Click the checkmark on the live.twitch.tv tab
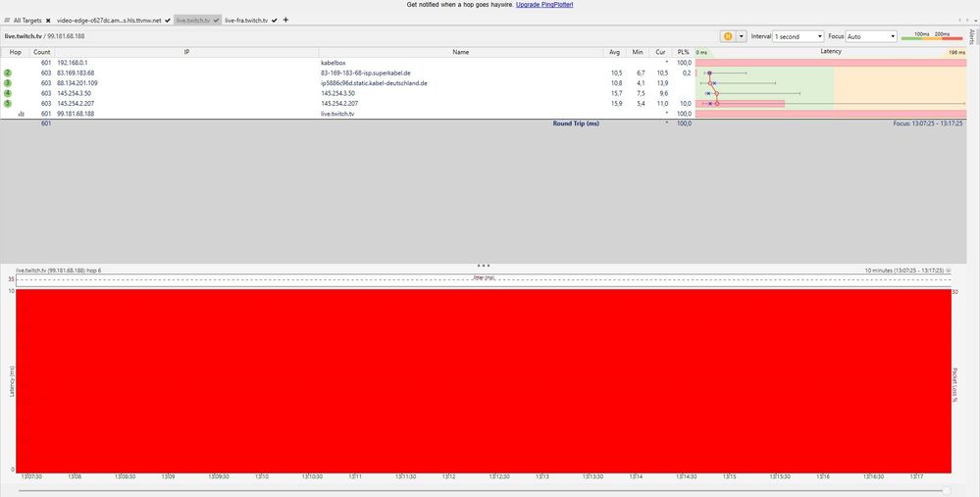Image resolution: width=980 pixels, height=497 pixels. point(216,21)
